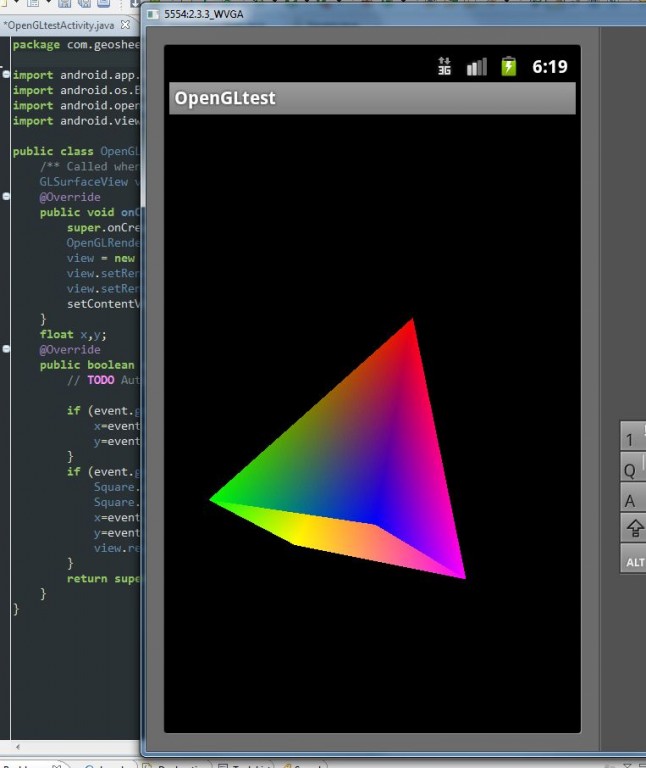Click the '1' key on the emulator keyboard
The image size is (646, 768).
tap(633, 436)
